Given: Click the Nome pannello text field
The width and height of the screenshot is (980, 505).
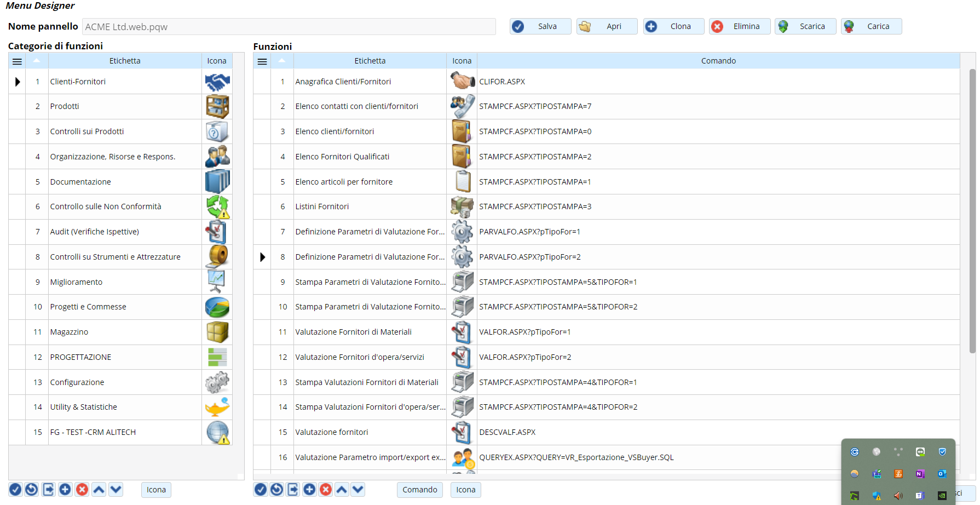Looking at the screenshot, I should tap(289, 27).
